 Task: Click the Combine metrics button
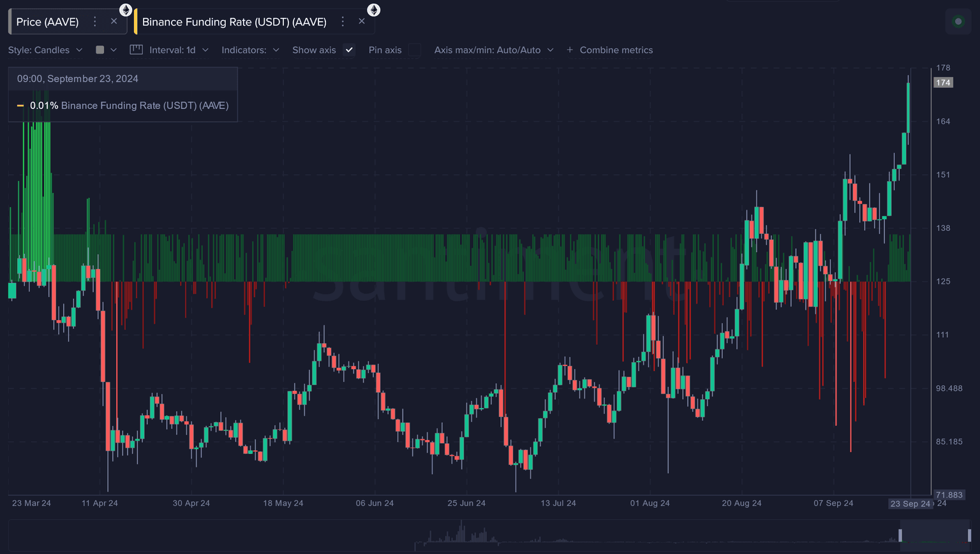(616, 50)
